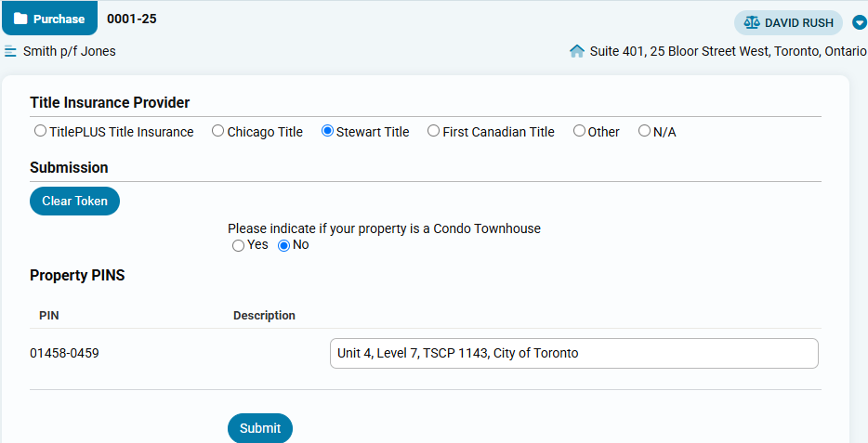Screen dimensions: 868x443
Task: Select TitlePLUS Title Insurance radio button
Action: (40, 131)
